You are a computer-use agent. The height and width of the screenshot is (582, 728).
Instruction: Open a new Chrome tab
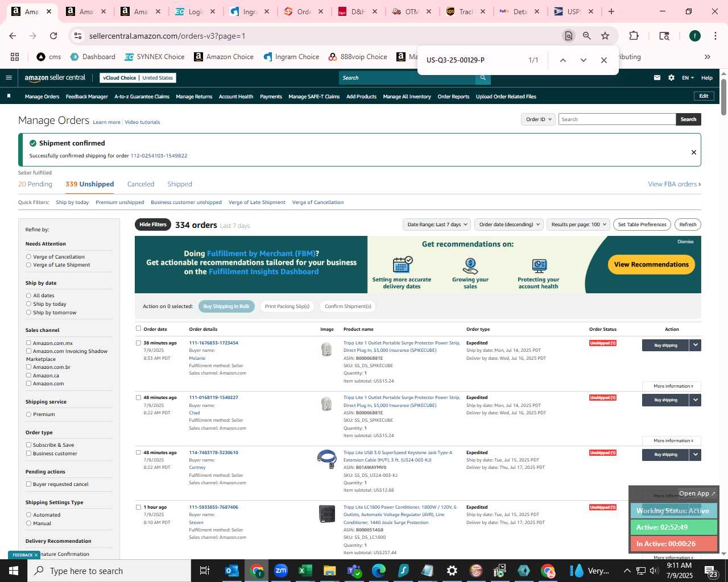[x=611, y=11]
